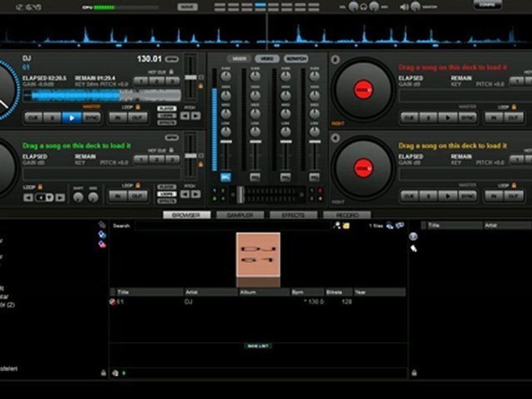This screenshot has width=532, height=399.
Task: Double the loop length on the green-text deck
Action: point(60,197)
